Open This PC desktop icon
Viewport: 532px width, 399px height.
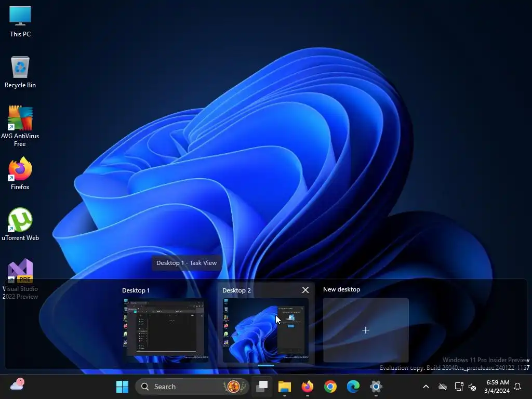tap(20, 21)
